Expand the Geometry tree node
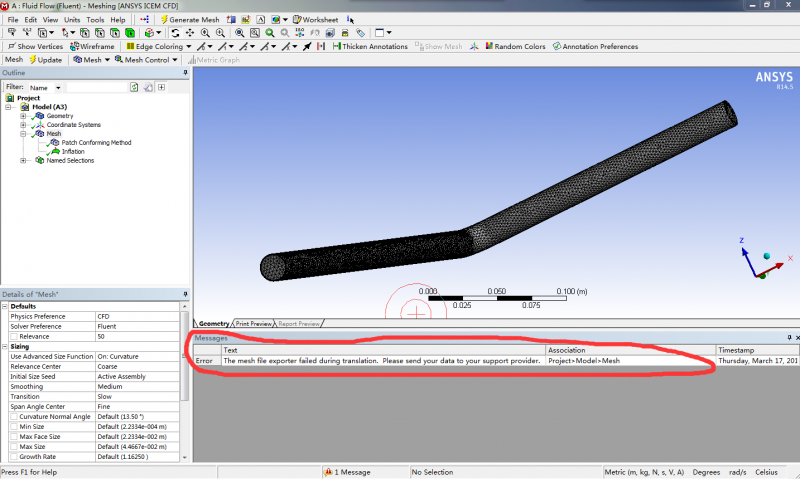The height and width of the screenshot is (479, 800). tap(23, 116)
